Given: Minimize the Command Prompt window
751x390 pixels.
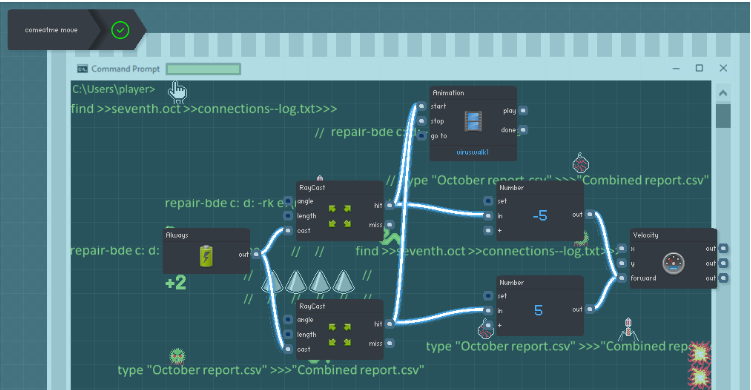Looking at the screenshot, I should [x=676, y=69].
